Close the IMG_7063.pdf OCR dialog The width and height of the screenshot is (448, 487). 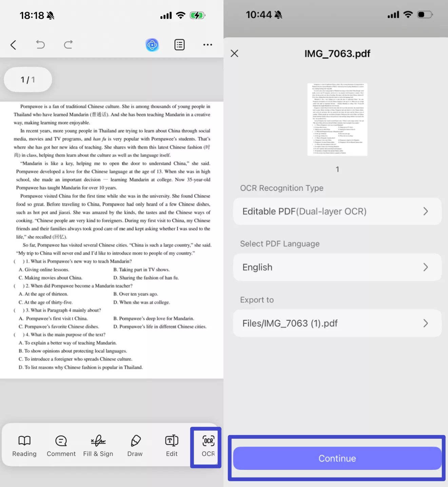234,53
